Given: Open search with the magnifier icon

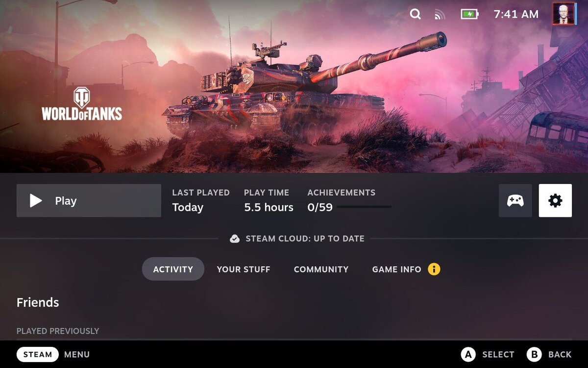Looking at the screenshot, I should pos(415,14).
